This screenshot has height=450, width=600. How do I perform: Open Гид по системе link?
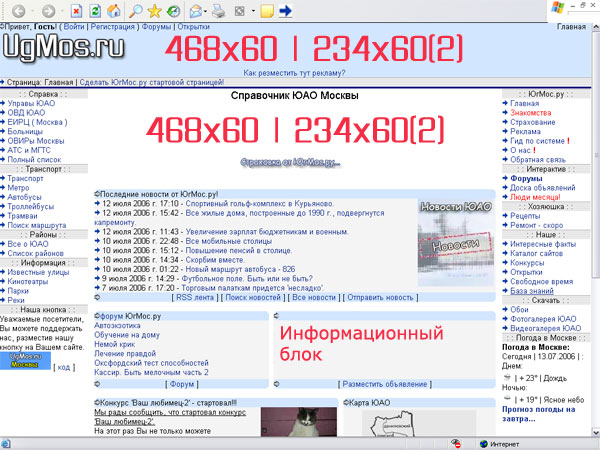click(537, 141)
